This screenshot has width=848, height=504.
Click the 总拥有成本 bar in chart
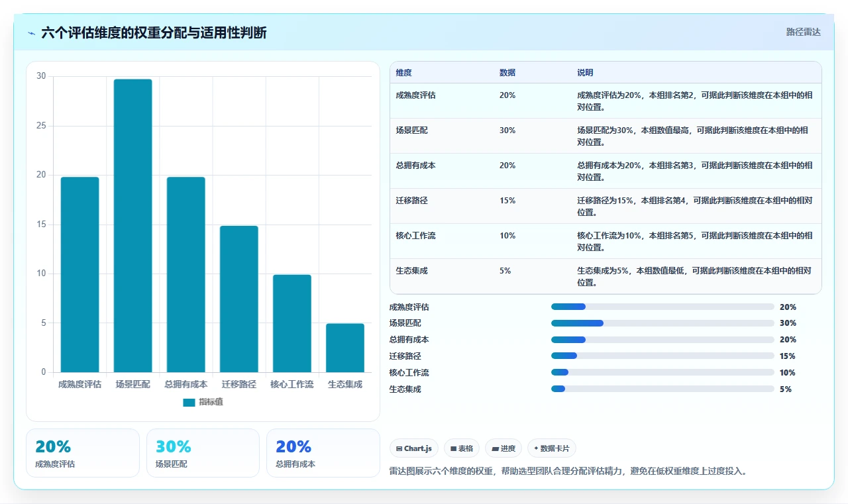[x=186, y=274]
